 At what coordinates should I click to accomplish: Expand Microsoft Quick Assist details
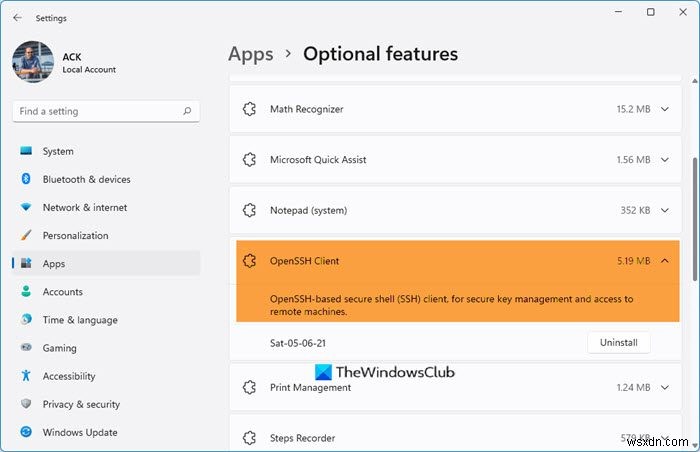point(665,159)
